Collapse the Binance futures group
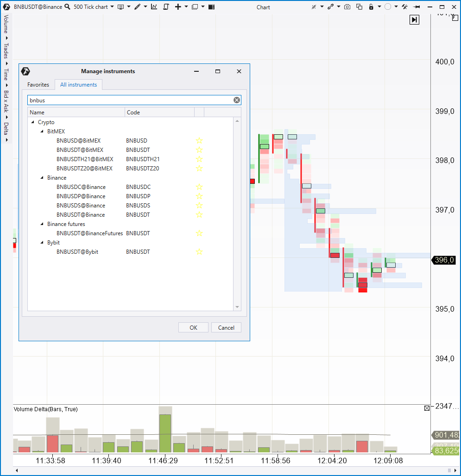The width and height of the screenshot is (461, 476). (x=42, y=224)
